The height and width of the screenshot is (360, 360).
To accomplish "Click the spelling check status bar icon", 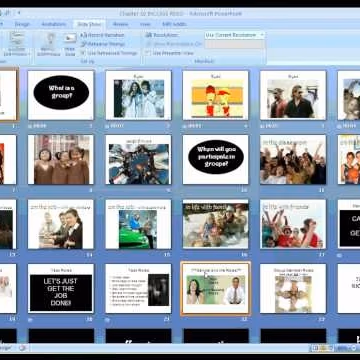I will click(x=23, y=348).
